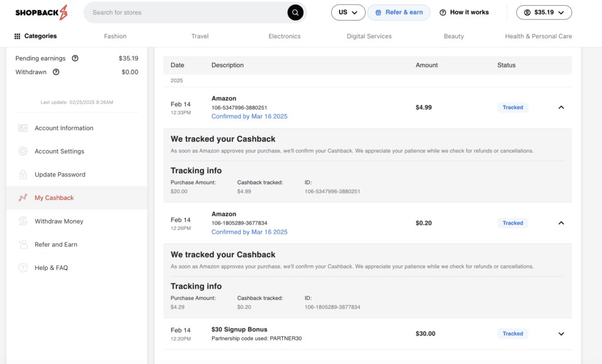Screen dimensions: 602x364
Task: Click the Update Password lock icon
Action: [x=23, y=174]
